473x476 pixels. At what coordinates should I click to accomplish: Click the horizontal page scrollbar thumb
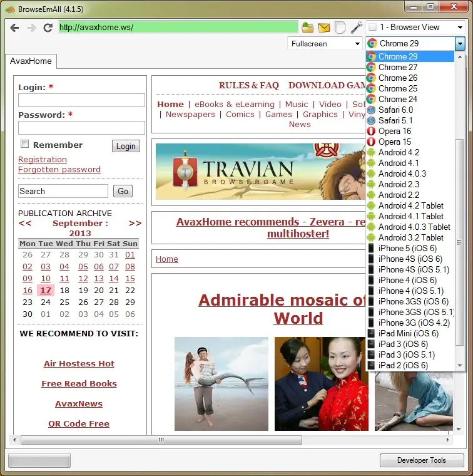coord(161,440)
